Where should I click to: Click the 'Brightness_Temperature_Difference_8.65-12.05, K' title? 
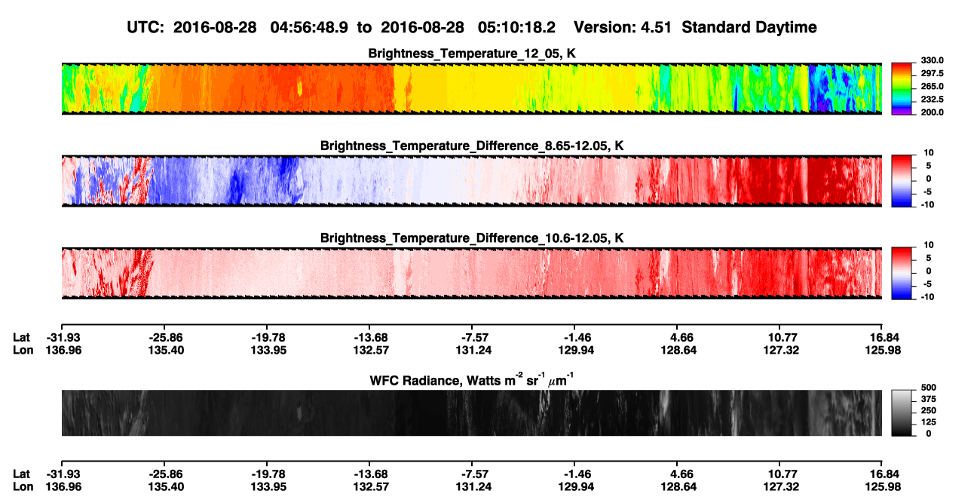[471, 146]
